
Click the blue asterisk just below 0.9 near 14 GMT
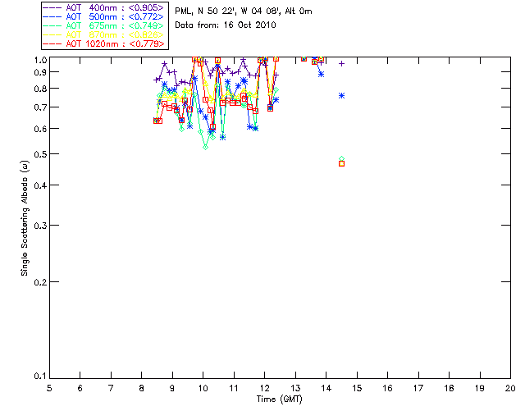tap(322, 74)
